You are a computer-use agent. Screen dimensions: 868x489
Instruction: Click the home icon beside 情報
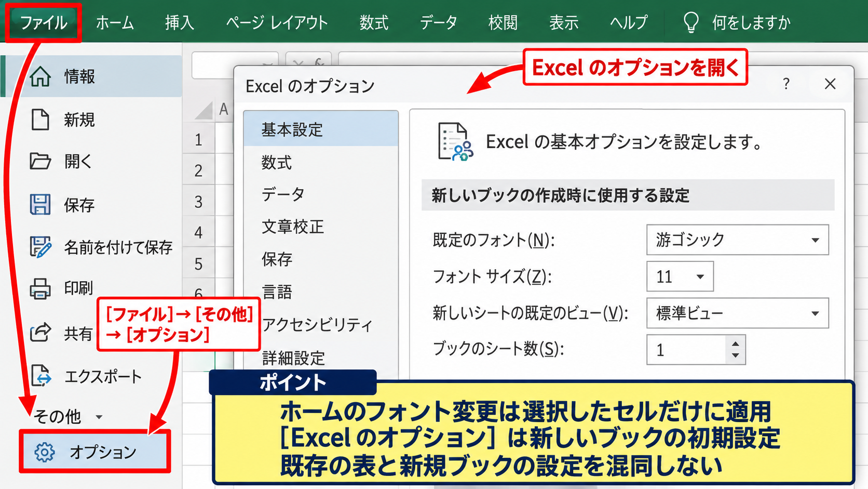point(40,76)
